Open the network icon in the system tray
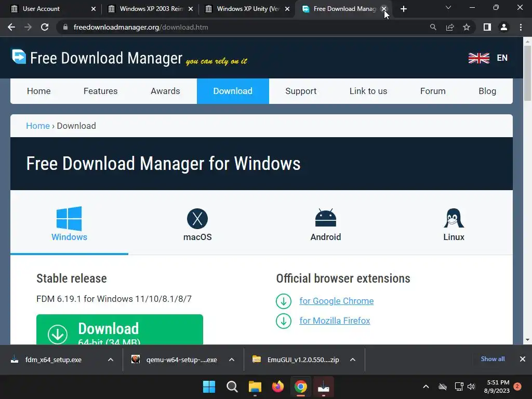 tap(459, 387)
